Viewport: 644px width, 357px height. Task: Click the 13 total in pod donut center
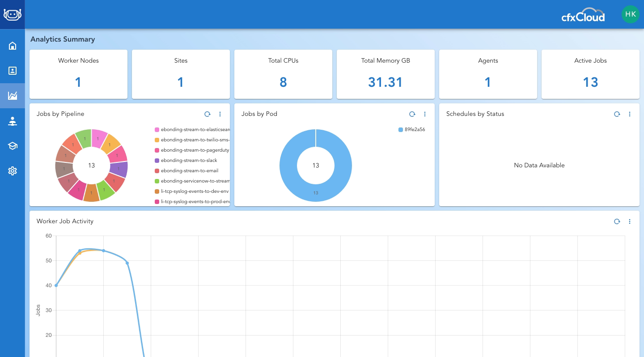tap(316, 166)
